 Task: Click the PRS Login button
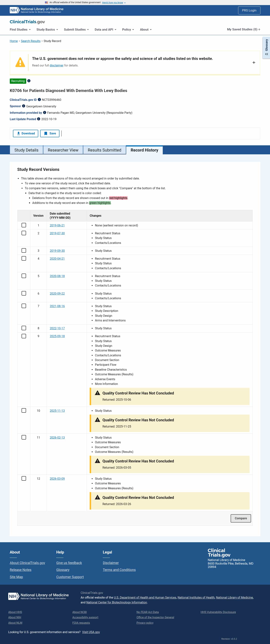point(249,11)
